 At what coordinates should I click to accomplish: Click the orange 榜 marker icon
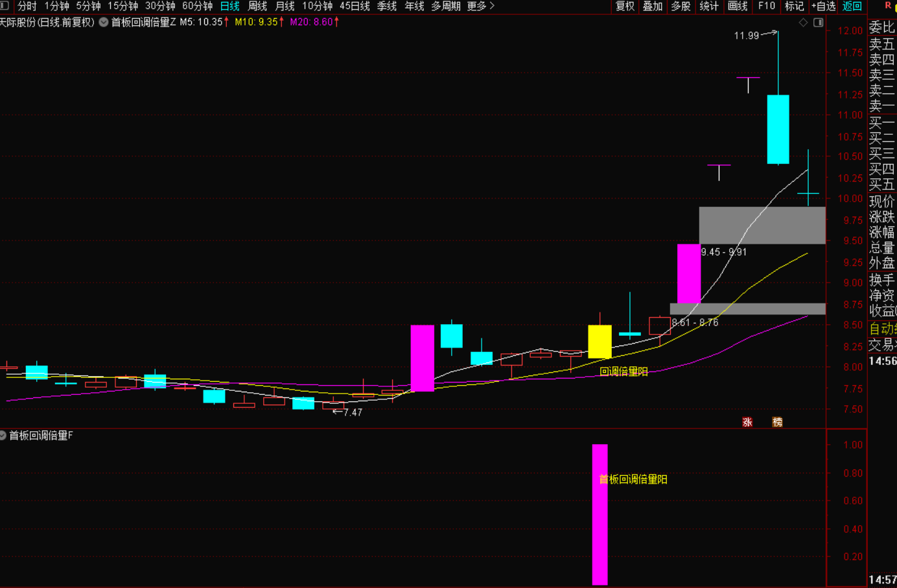pyautogui.click(x=777, y=422)
